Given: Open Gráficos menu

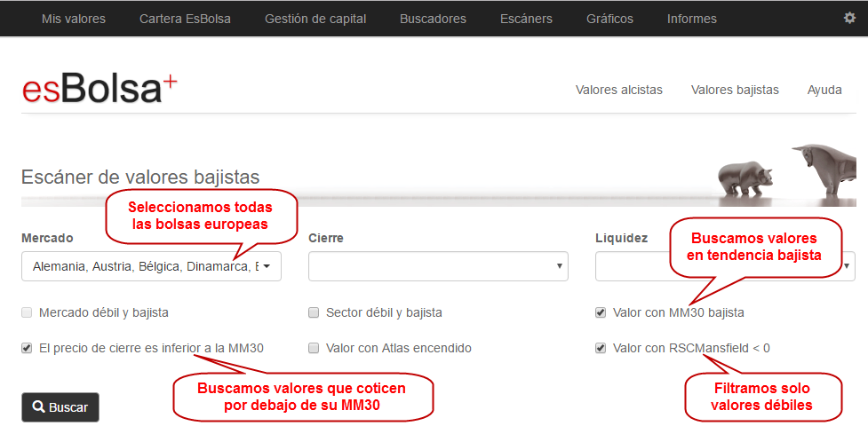Looking at the screenshot, I should pos(609,19).
